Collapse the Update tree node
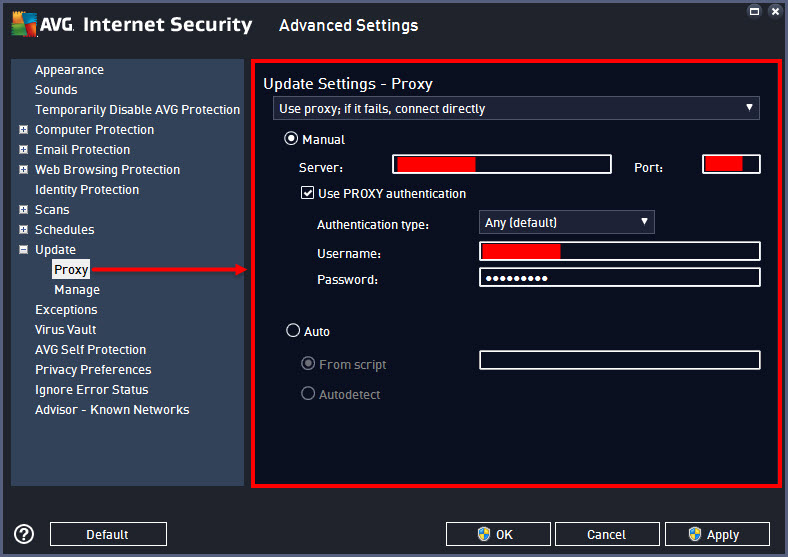This screenshot has width=788, height=557. pos(23,250)
